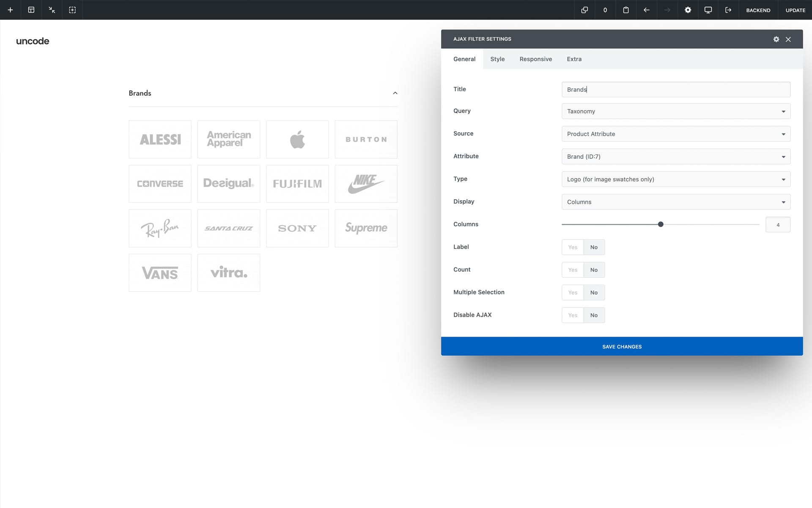The height and width of the screenshot is (508, 812).
Task: Click the Columns slider handle
Action: coord(661,224)
